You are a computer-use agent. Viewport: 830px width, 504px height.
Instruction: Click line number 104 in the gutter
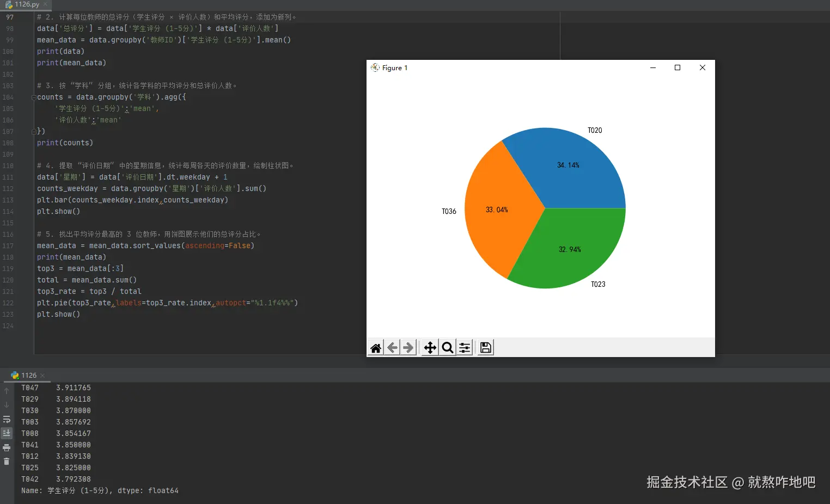pos(8,97)
